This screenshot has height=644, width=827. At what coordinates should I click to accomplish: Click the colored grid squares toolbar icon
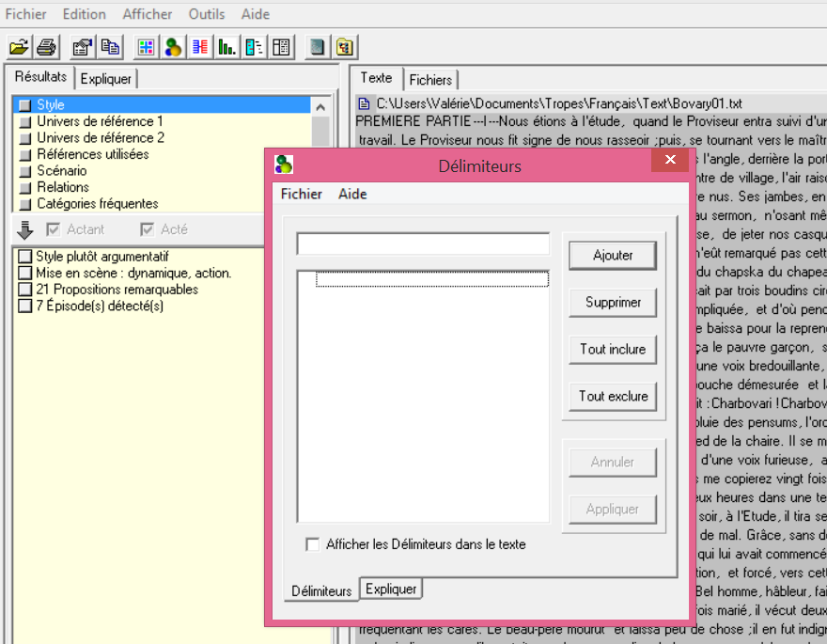(x=146, y=46)
